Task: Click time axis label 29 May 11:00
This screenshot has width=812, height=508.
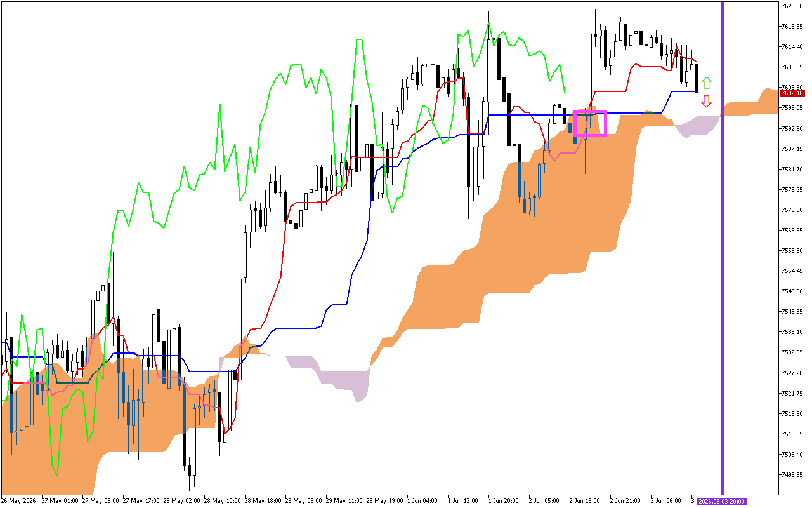Action: coord(344,500)
